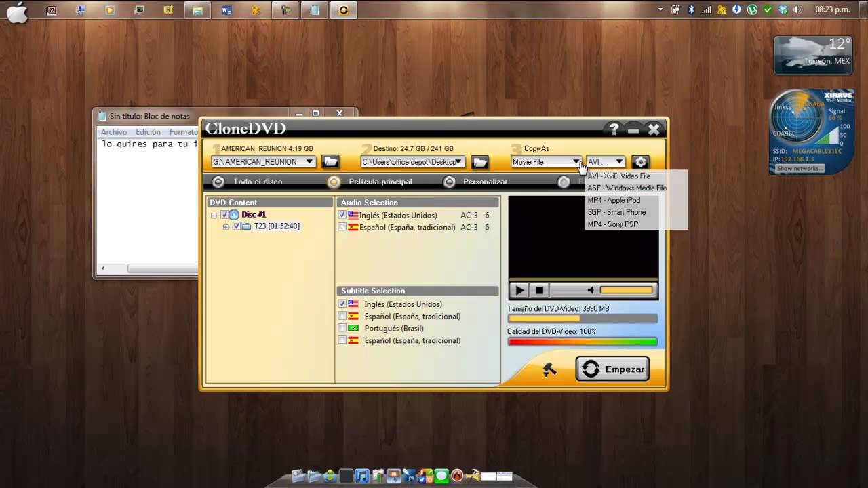Open the green Messages dock icon
This screenshot has width=868, height=488.
[441, 476]
